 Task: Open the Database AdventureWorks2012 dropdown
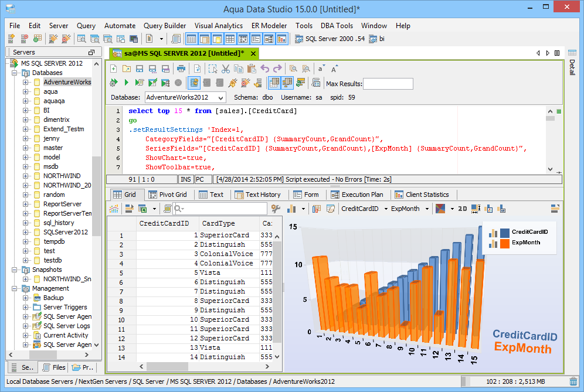point(221,97)
